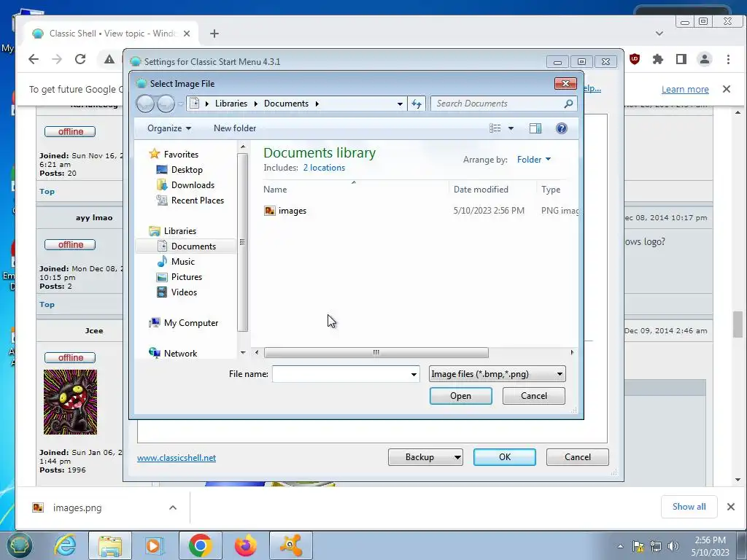
Task: Click the navigation pane vertical scrollbar
Action: pos(242,242)
